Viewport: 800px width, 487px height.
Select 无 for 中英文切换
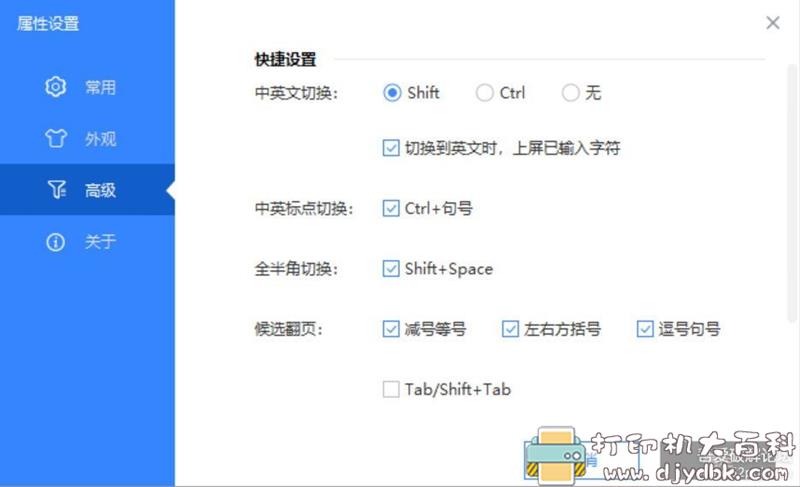(570, 93)
